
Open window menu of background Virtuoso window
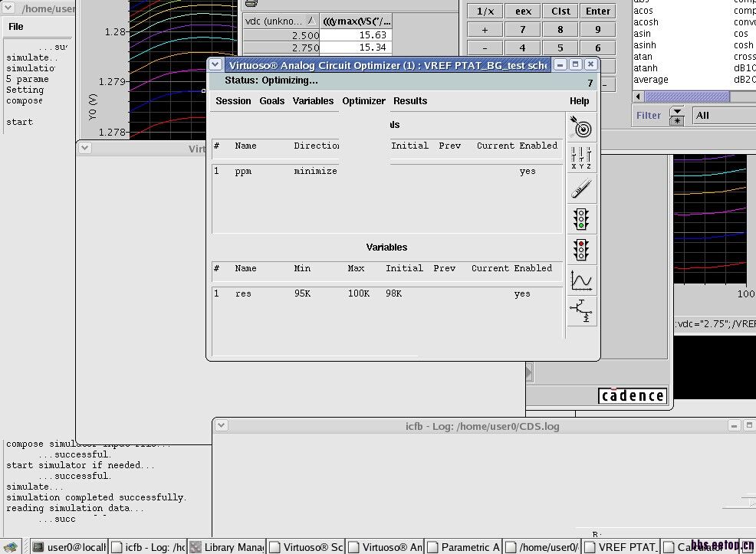click(x=85, y=148)
